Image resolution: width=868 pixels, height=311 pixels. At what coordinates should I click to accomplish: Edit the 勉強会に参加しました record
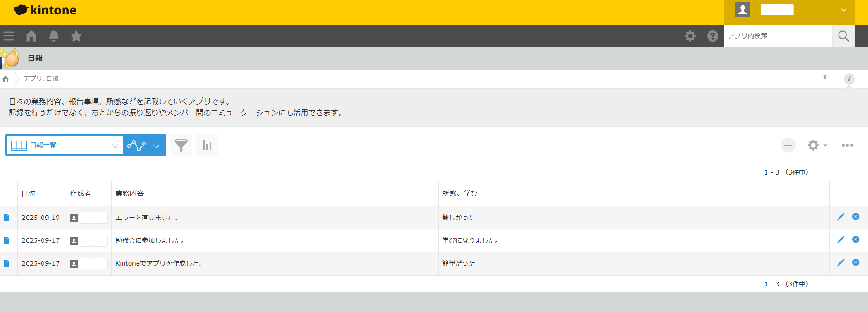[x=841, y=240]
